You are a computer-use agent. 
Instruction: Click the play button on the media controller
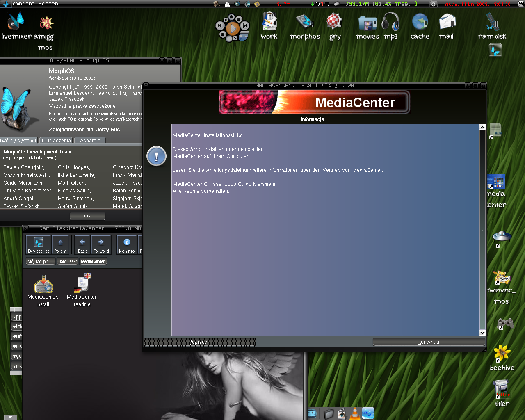(x=233, y=28)
